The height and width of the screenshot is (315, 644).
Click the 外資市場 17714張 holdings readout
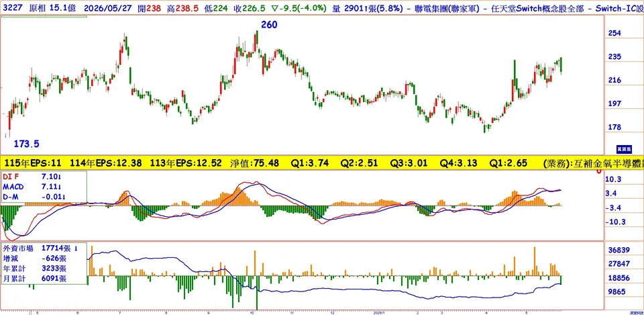40,249
